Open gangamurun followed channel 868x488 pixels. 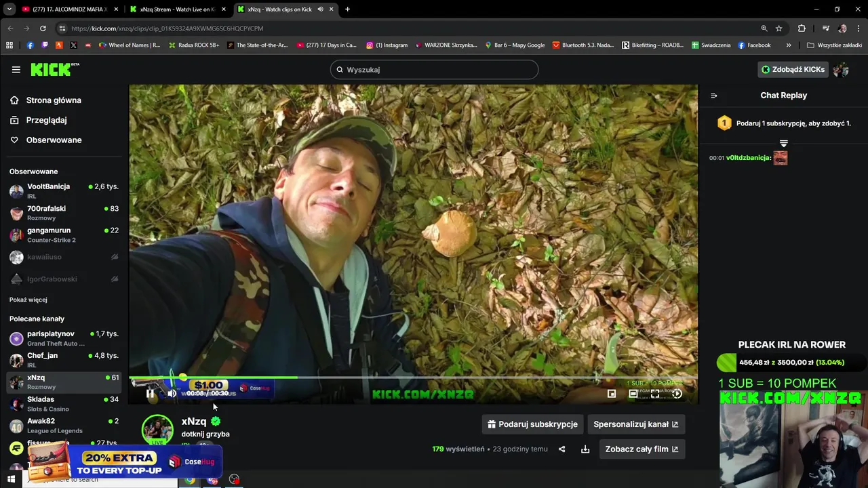(x=64, y=235)
